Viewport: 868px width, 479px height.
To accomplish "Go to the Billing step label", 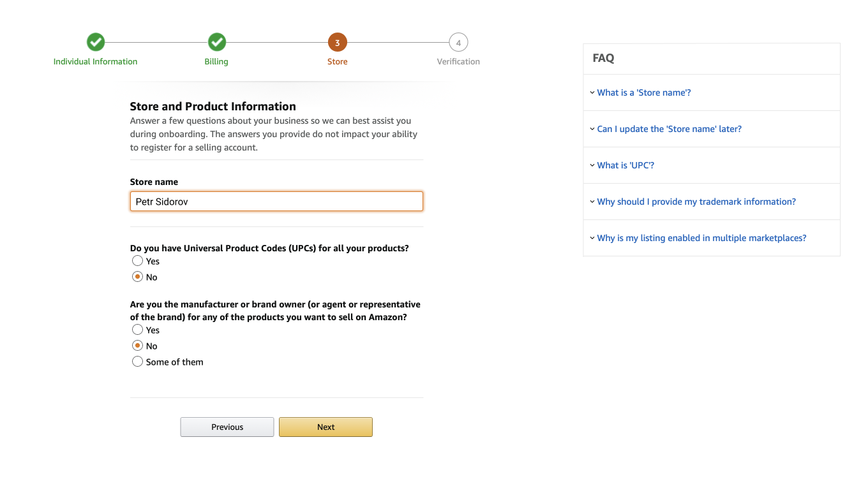I will coord(216,61).
